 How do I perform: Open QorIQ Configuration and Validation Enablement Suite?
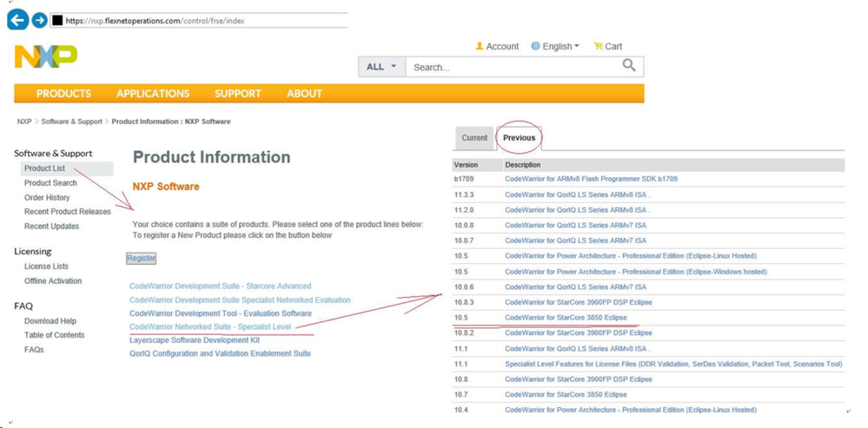221,352
